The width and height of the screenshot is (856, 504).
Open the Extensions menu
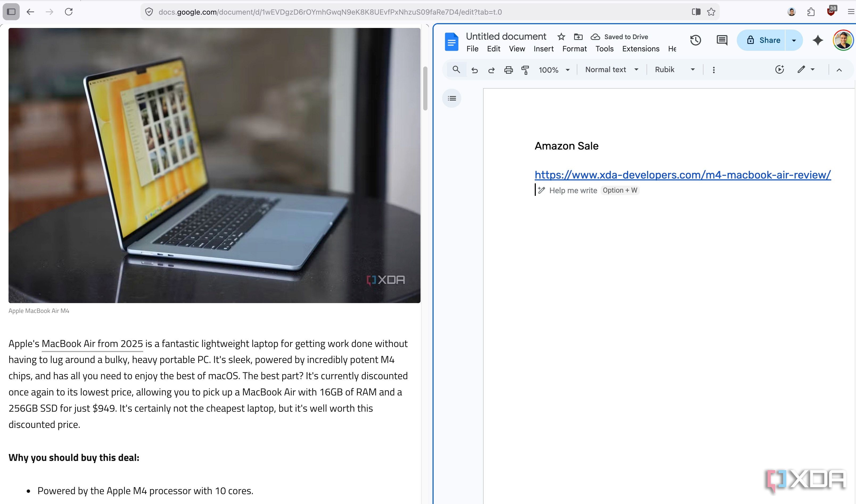pyautogui.click(x=641, y=49)
